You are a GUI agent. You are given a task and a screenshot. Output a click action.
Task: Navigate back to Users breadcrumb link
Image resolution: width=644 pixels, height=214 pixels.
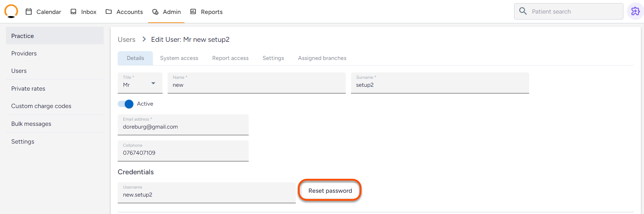coord(126,39)
